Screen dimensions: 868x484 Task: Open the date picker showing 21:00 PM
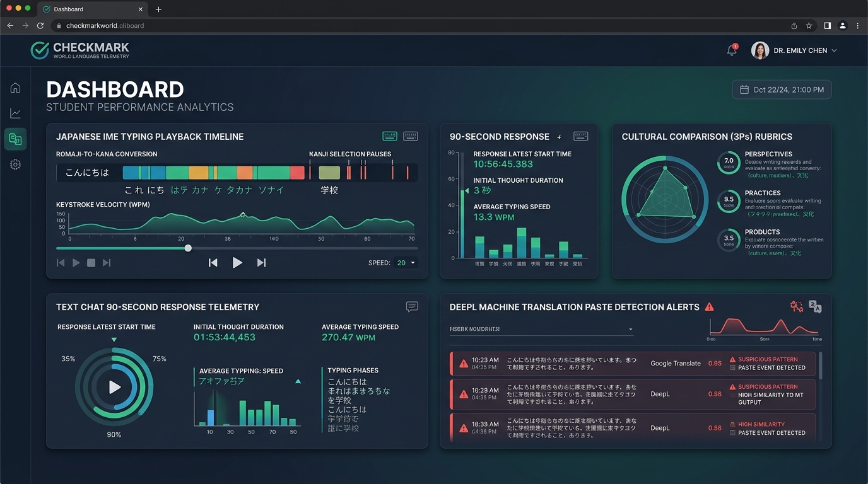[782, 89]
